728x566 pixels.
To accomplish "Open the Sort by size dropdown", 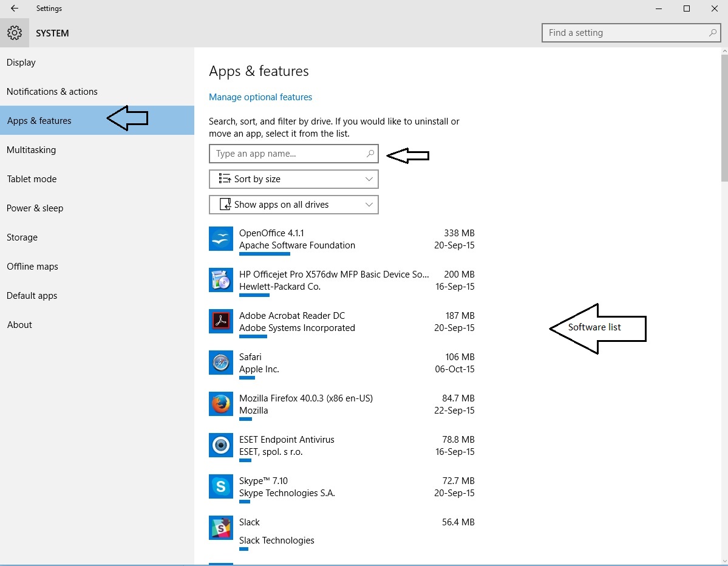I will (294, 179).
